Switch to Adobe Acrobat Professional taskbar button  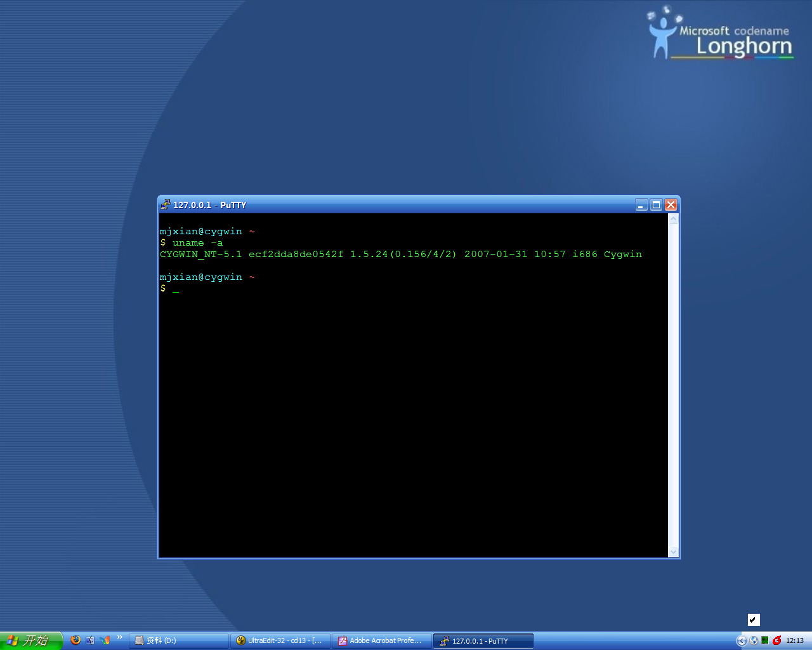tap(381, 641)
